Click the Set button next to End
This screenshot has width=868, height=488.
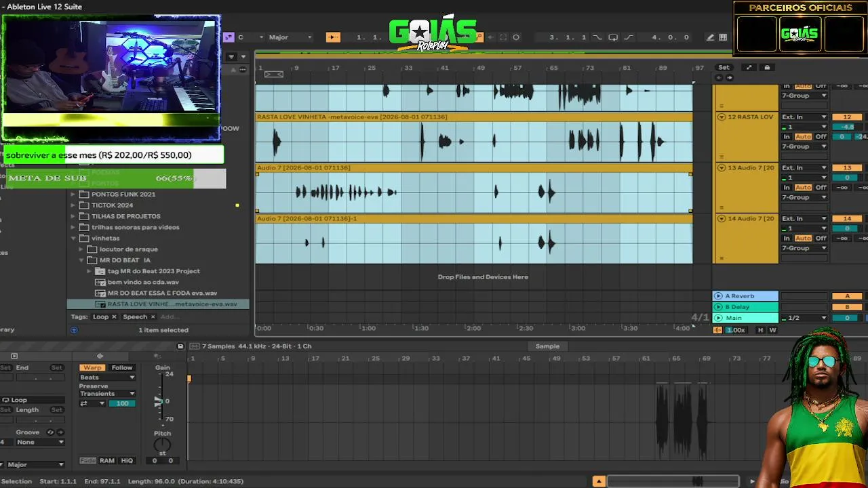[x=57, y=367]
